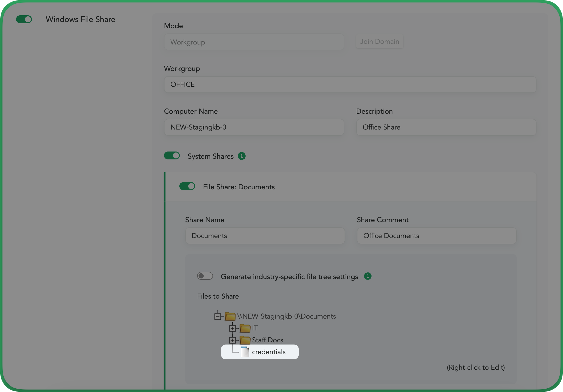Click the credentials file icon
The image size is (563, 392).
coord(245,352)
